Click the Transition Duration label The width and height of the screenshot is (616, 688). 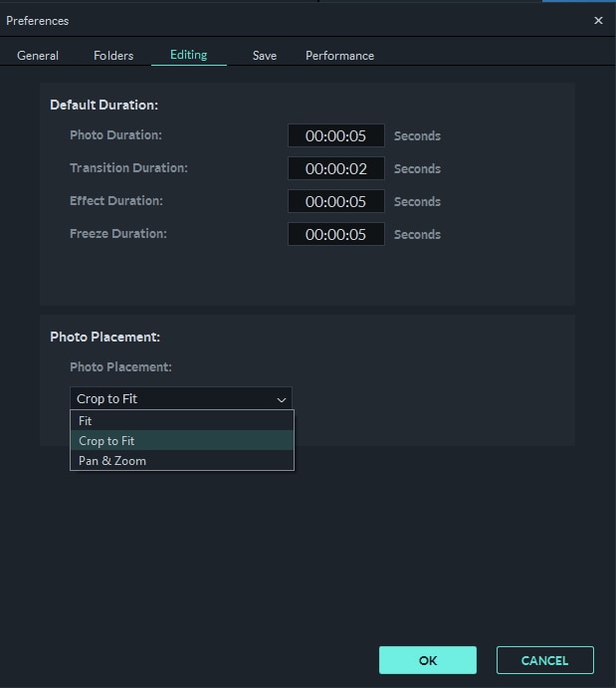128,168
